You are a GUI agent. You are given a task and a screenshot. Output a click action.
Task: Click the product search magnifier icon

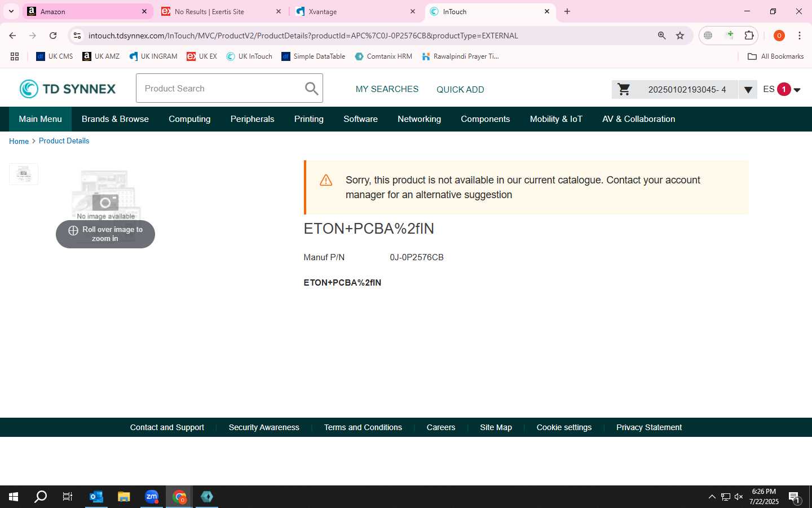[x=311, y=88]
